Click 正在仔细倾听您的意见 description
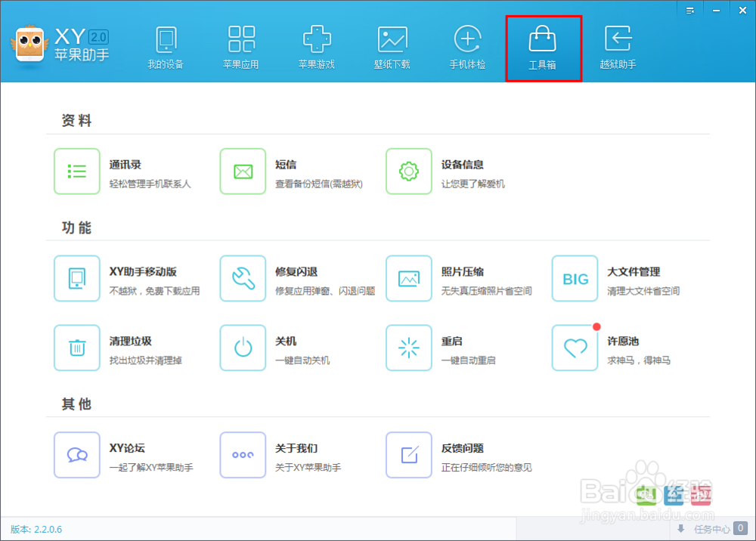Screen dimensions: 756x541 tap(486, 467)
